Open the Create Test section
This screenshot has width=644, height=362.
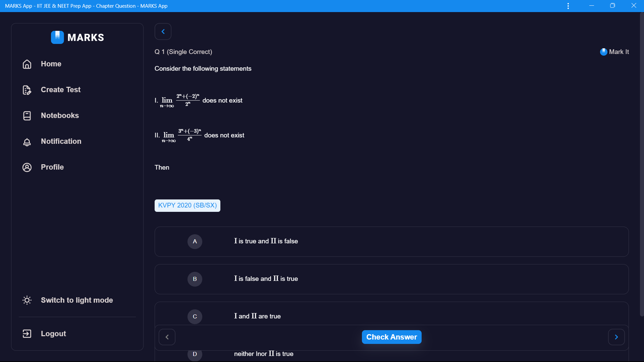pos(61,90)
